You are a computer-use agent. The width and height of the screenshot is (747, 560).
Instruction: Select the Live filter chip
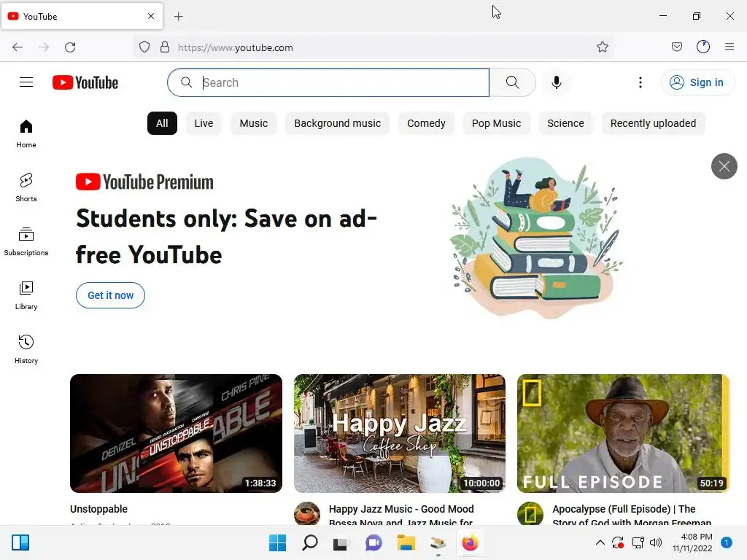(x=204, y=123)
